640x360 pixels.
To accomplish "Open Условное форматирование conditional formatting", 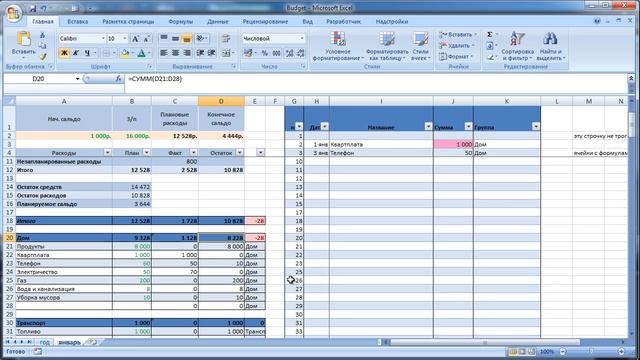I will (x=338, y=46).
